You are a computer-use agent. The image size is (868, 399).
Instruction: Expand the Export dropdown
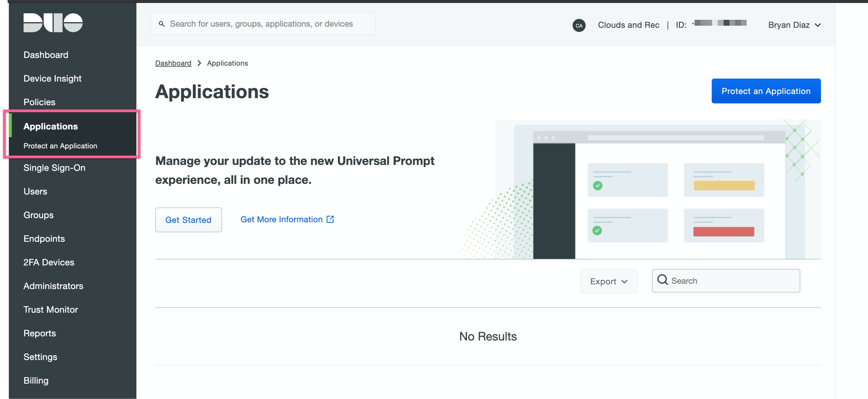pos(608,281)
